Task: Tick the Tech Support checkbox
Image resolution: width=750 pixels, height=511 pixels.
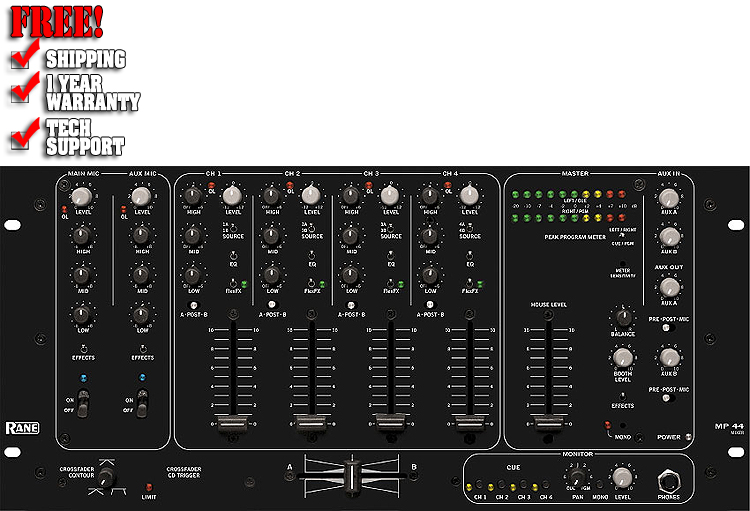Action: [19, 140]
